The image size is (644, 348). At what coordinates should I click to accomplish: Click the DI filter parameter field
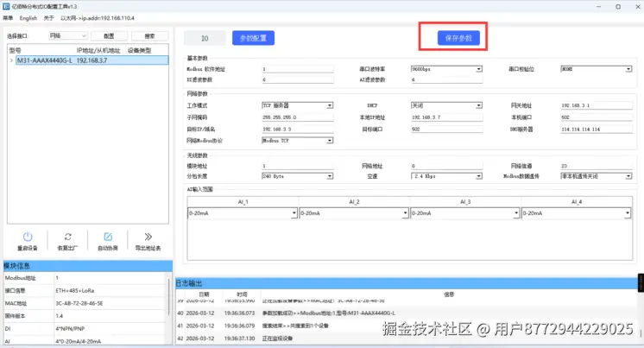[298, 79]
